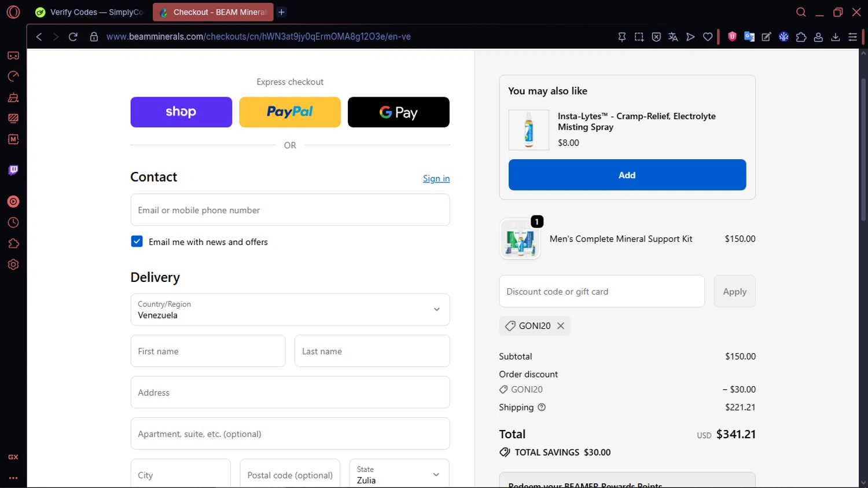Open GX Corner controller icon in sidebar
Image resolution: width=868 pixels, height=488 pixels.
[x=13, y=56]
